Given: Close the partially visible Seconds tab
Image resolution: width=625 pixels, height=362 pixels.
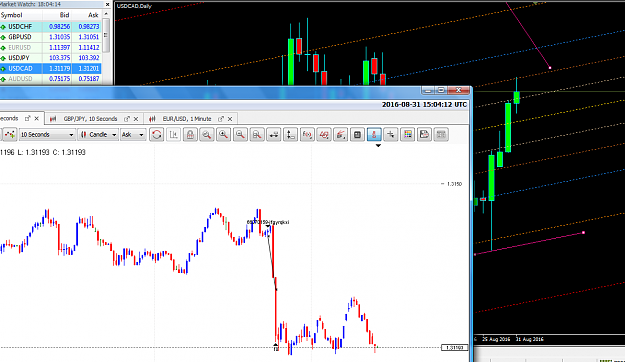Looking at the screenshot, I should [37, 118].
